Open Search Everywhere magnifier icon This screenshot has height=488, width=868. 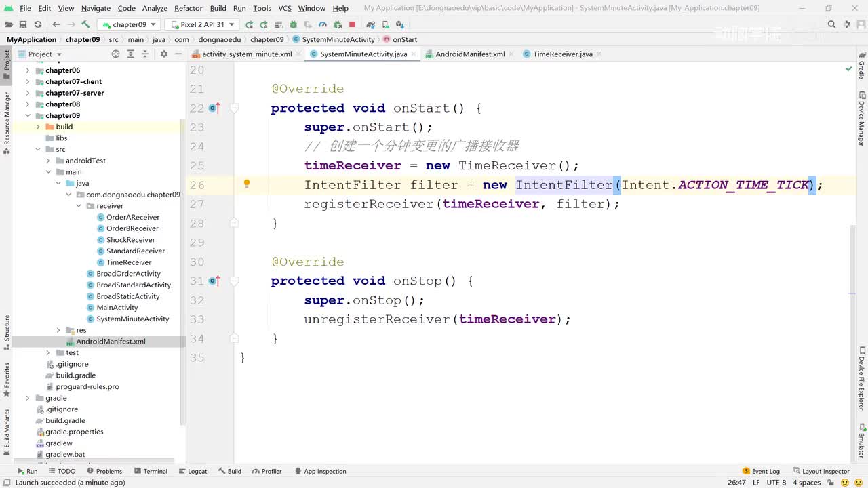[831, 24]
